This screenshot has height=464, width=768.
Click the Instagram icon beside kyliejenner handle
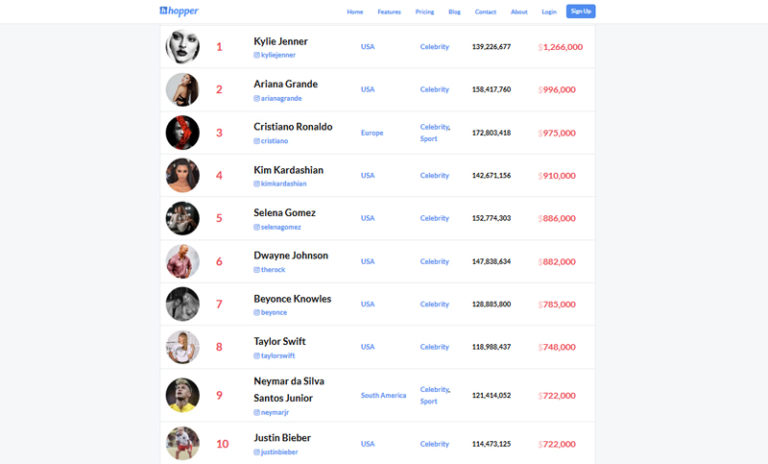click(257, 55)
